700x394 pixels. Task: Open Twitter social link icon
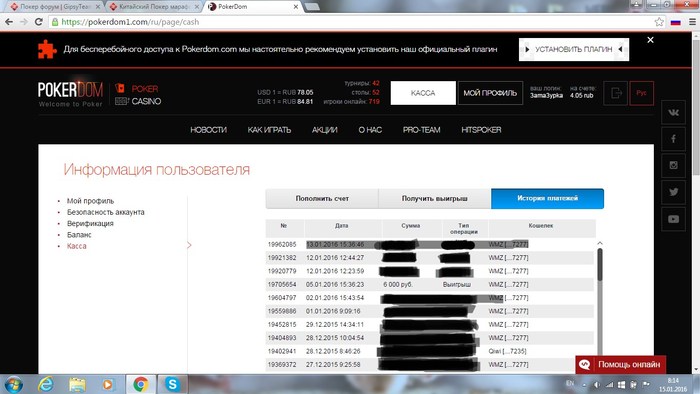point(673,192)
